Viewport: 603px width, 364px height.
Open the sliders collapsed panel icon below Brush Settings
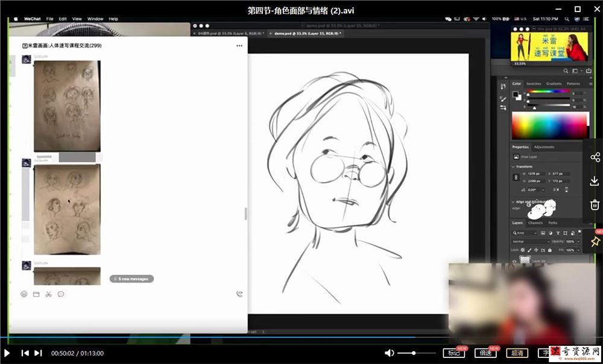point(503,108)
